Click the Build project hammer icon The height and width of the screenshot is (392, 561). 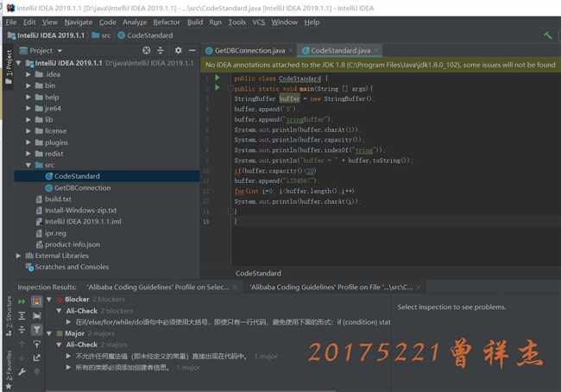[548, 35]
